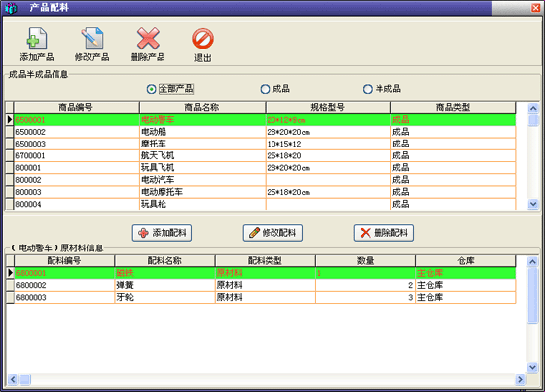The height and width of the screenshot is (392, 545).
Task: Click the horizontal scrollbar left arrow
Action: pyautogui.click(x=13, y=379)
